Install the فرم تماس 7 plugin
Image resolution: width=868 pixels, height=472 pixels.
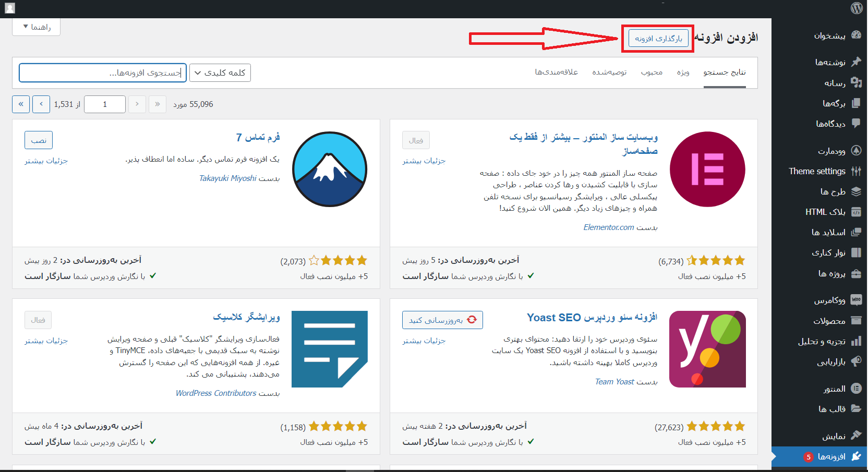(x=39, y=140)
